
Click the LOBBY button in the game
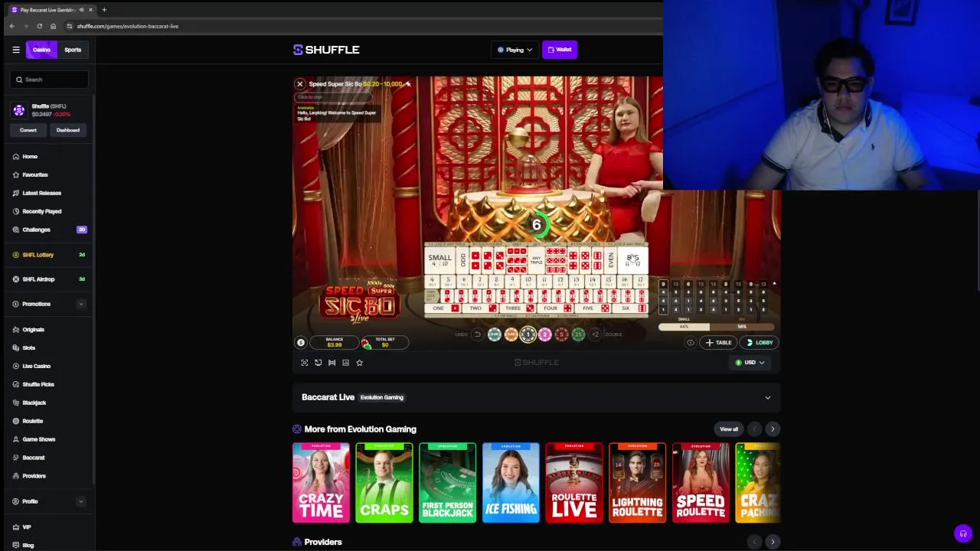pyautogui.click(x=759, y=343)
